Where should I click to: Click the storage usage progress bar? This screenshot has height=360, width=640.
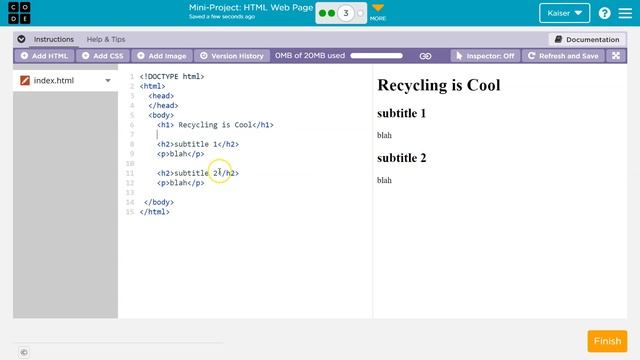376,56
